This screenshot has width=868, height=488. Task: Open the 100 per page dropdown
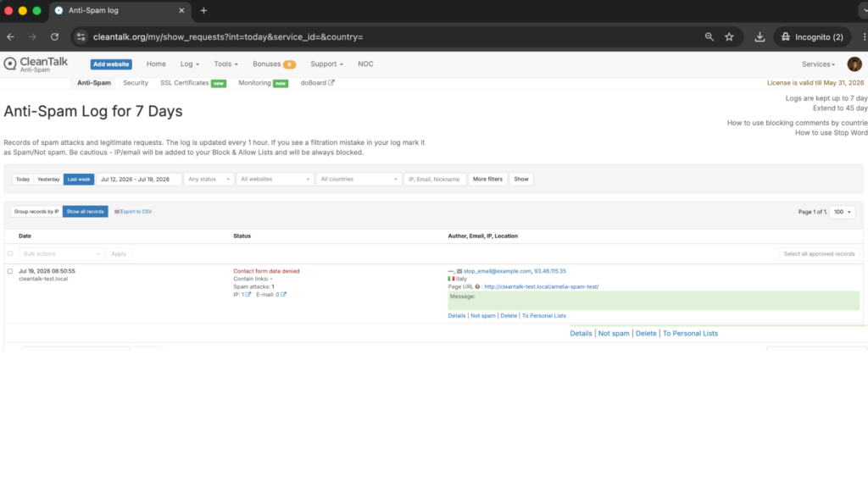[x=842, y=212]
